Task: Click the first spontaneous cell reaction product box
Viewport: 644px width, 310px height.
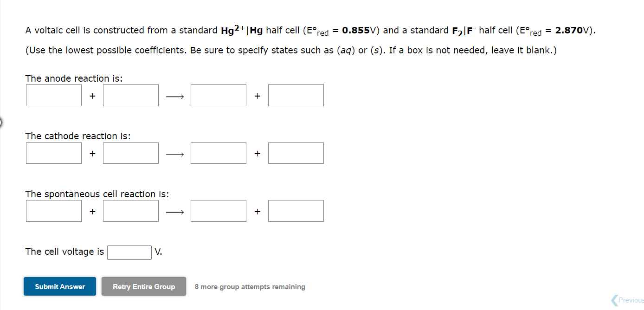Action: (x=219, y=211)
